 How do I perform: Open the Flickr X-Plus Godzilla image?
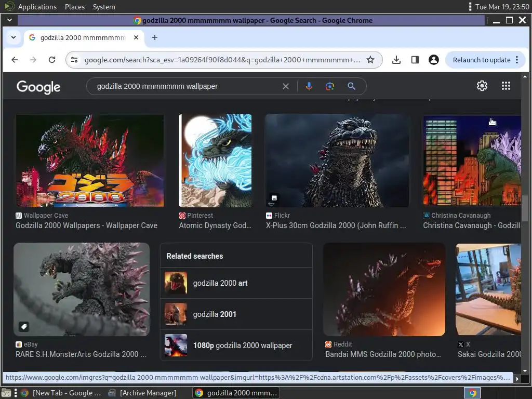(337, 161)
